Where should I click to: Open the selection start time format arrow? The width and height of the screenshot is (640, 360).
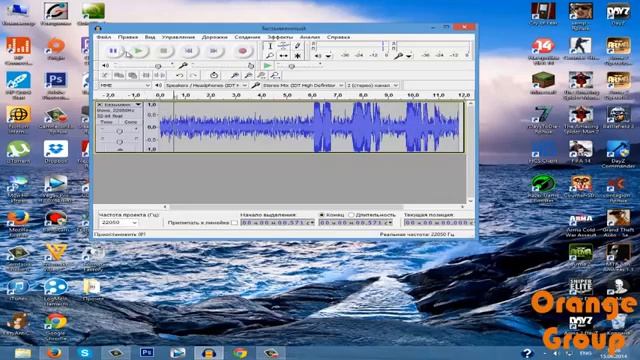click(313, 222)
